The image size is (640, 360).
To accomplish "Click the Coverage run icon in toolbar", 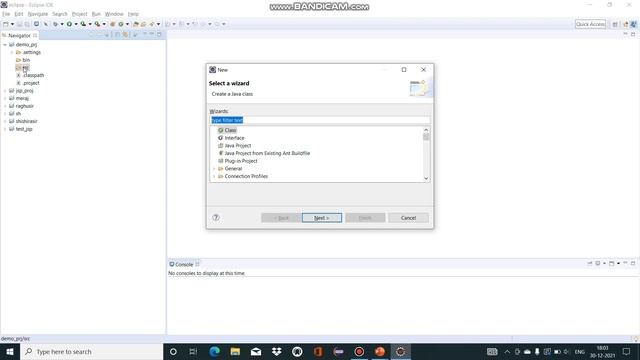I will coord(83,24).
